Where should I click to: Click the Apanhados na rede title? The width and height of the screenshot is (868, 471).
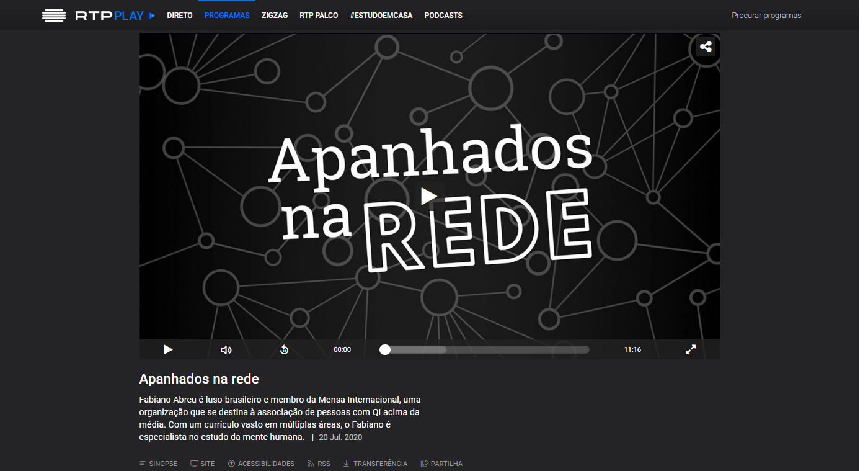click(x=199, y=379)
